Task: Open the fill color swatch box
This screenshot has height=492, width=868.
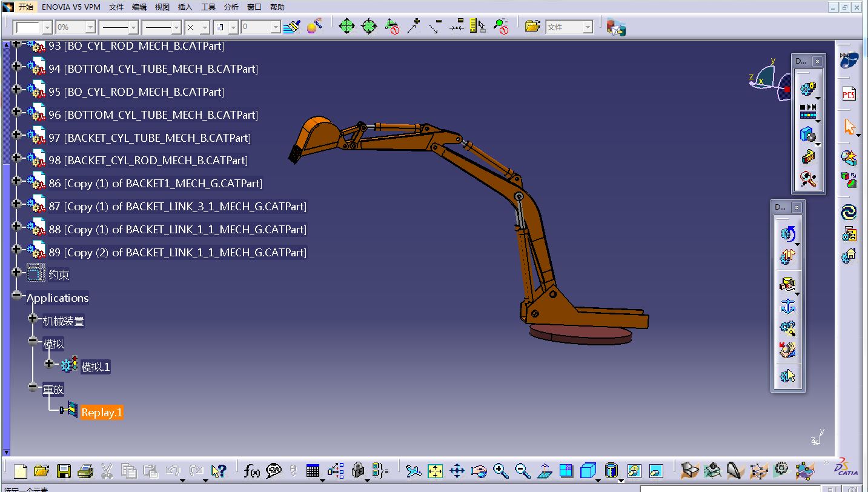Action: [28, 27]
